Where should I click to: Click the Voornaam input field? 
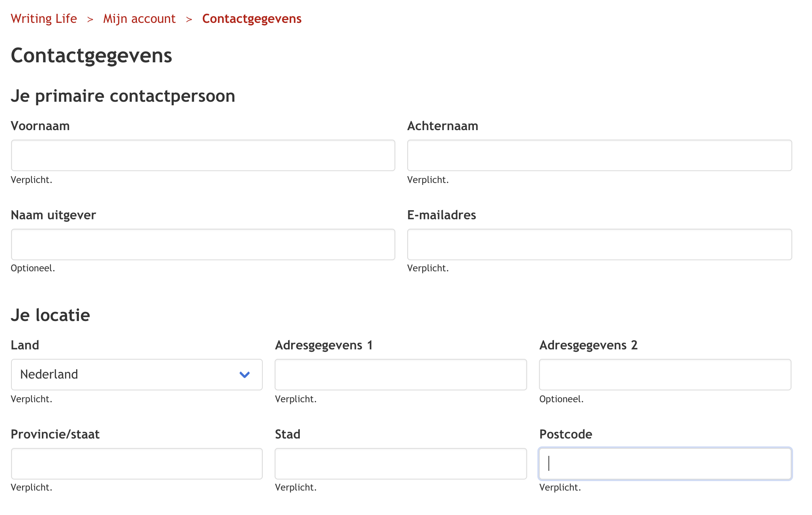tap(202, 155)
